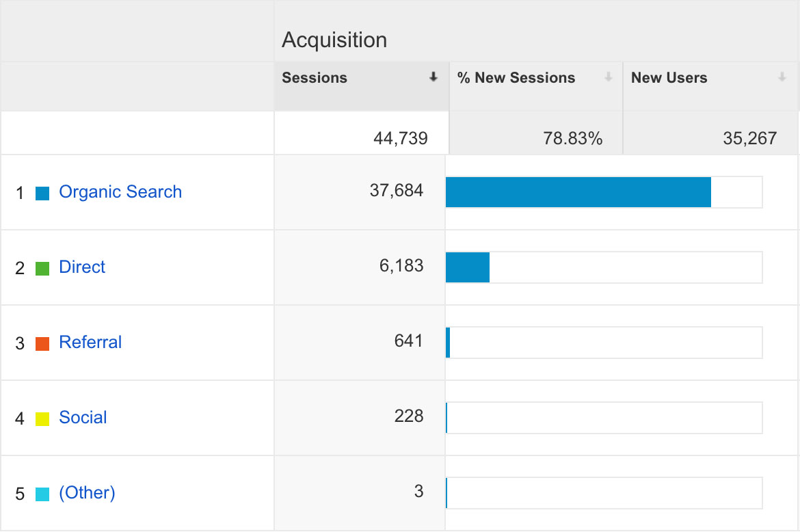800x532 pixels.
Task: Open the Organic Search channel link
Action: point(120,192)
